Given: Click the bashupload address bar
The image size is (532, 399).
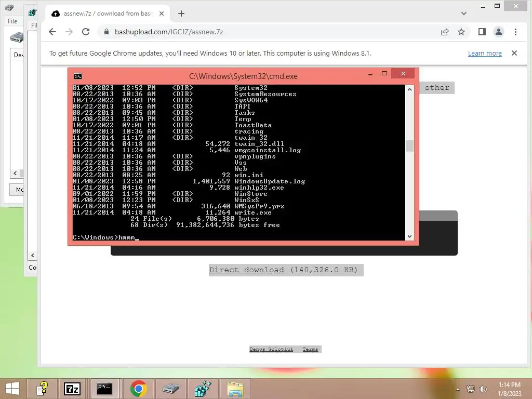Looking at the screenshot, I should point(268,32).
